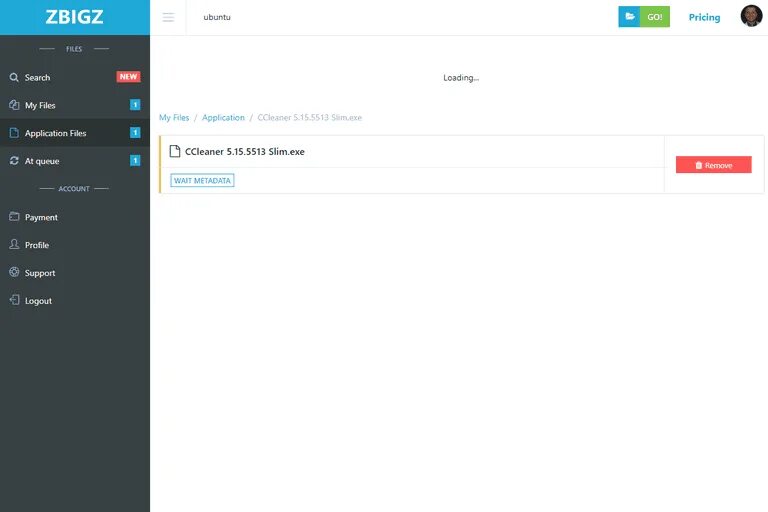Remove the CCleaner file
Viewport: 768px width, 512px height.
pos(714,165)
